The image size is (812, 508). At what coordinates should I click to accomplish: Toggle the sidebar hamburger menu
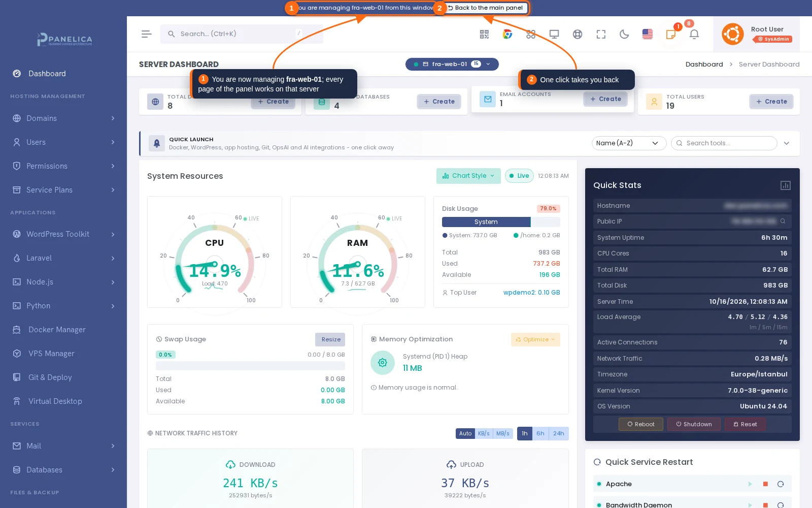147,34
